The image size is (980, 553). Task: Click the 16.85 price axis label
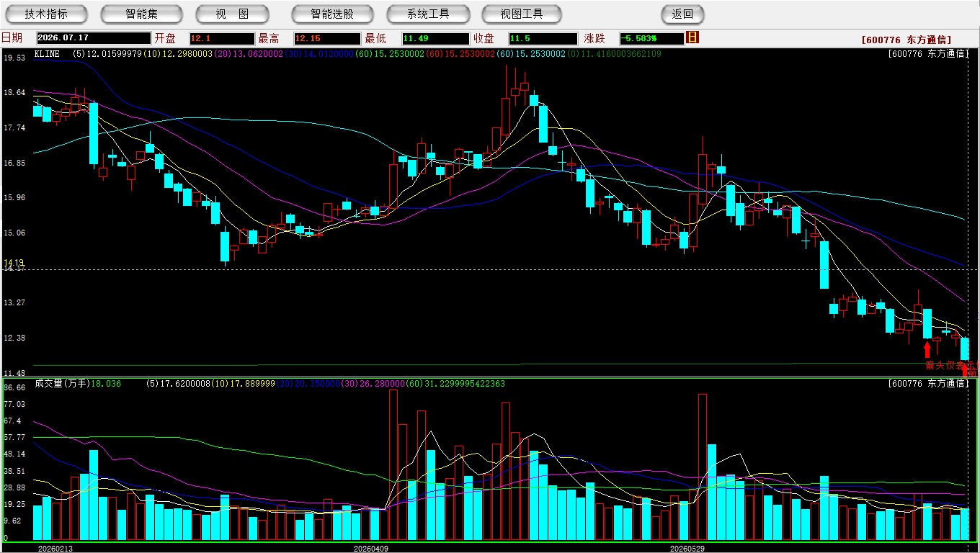coord(14,163)
